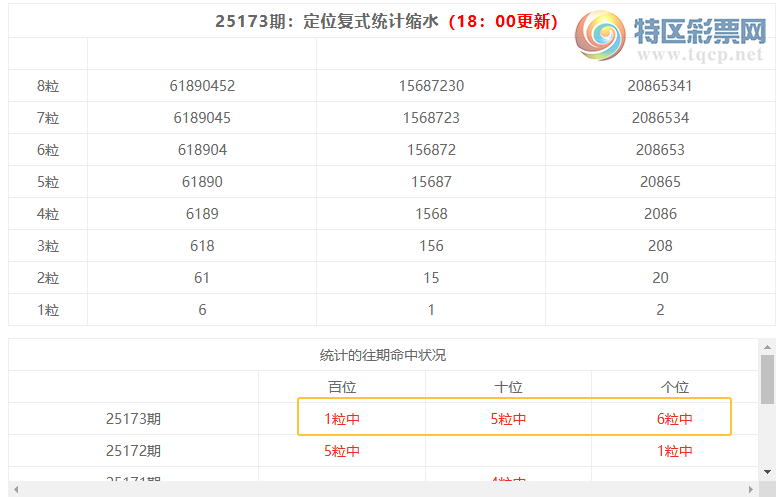The height and width of the screenshot is (497, 776).
Task: Click the vertical scrollbar down arrow
Action: (x=767, y=471)
